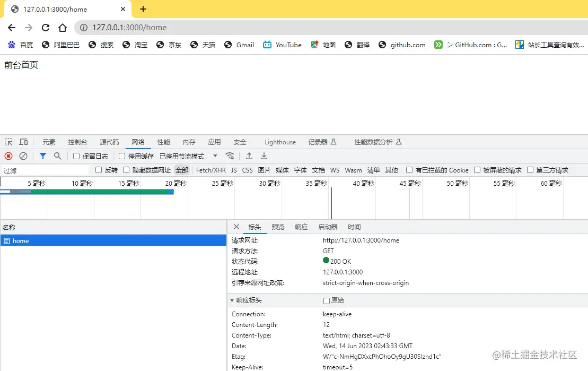This screenshot has width=588, height=371.
Task: Select the 全部 request type filter
Action: [x=182, y=170]
